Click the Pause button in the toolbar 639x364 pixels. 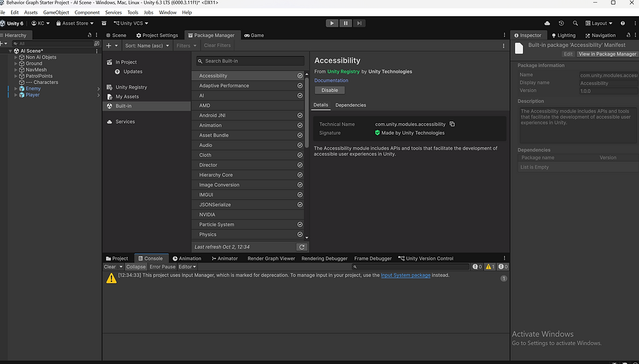[346, 23]
